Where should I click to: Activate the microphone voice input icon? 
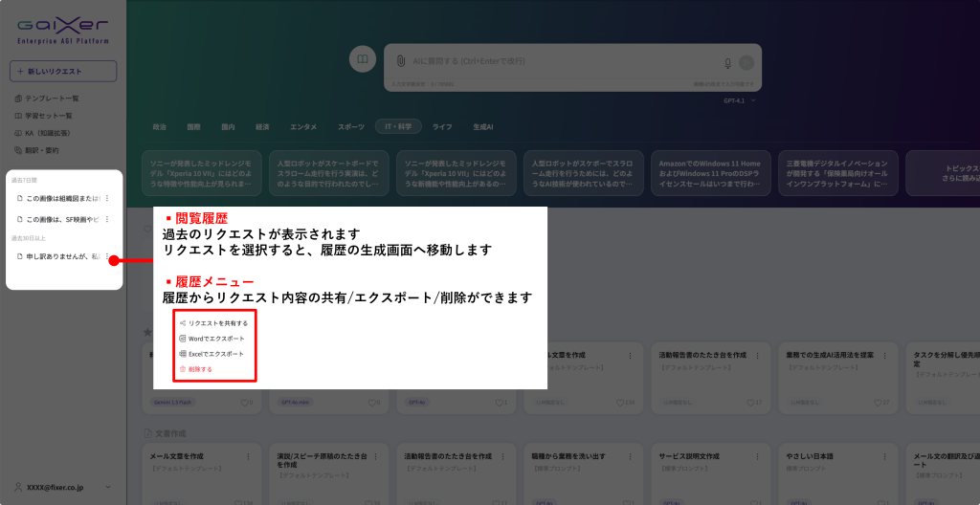tap(728, 63)
